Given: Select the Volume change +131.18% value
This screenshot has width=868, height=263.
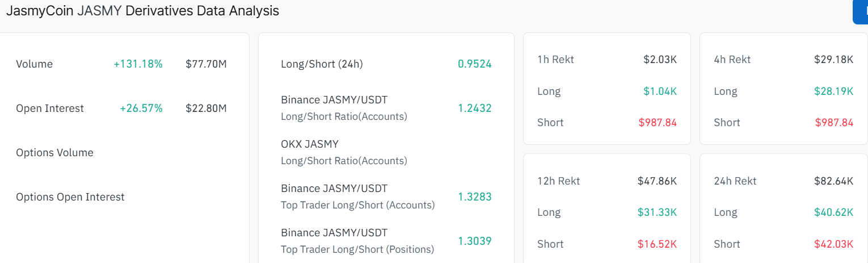Looking at the screenshot, I should point(138,64).
